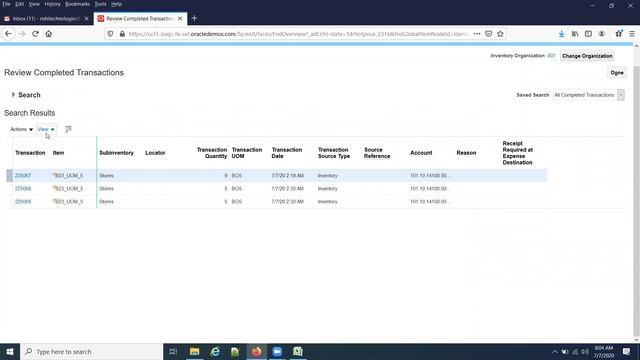The image size is (640, 360).
Task: Click the Windows search box
Action: click(x=91, y=351)
